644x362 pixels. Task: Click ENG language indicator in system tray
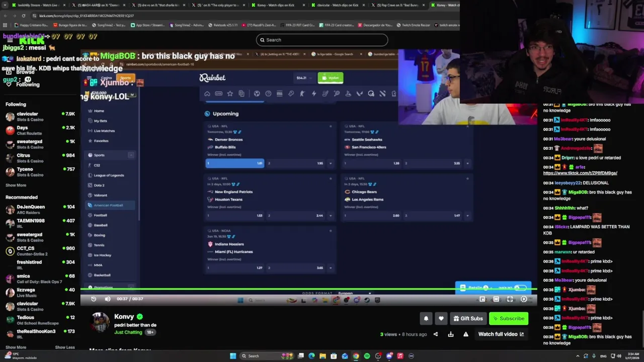[x=603, y=356]
